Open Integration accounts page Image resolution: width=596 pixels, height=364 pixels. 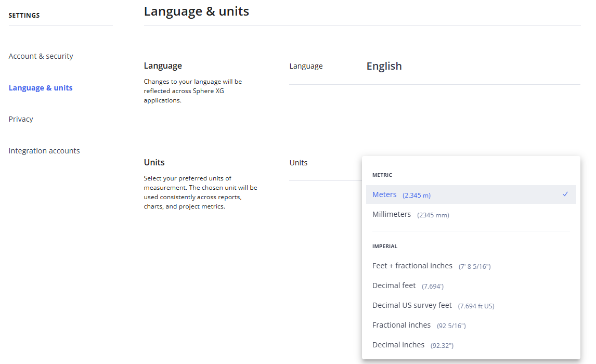coord(44,151)
